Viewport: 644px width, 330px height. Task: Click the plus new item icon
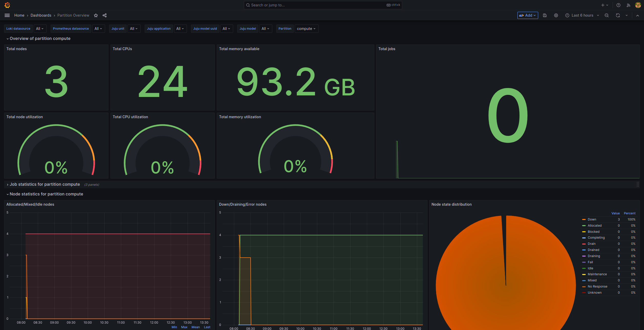point(604,5)
